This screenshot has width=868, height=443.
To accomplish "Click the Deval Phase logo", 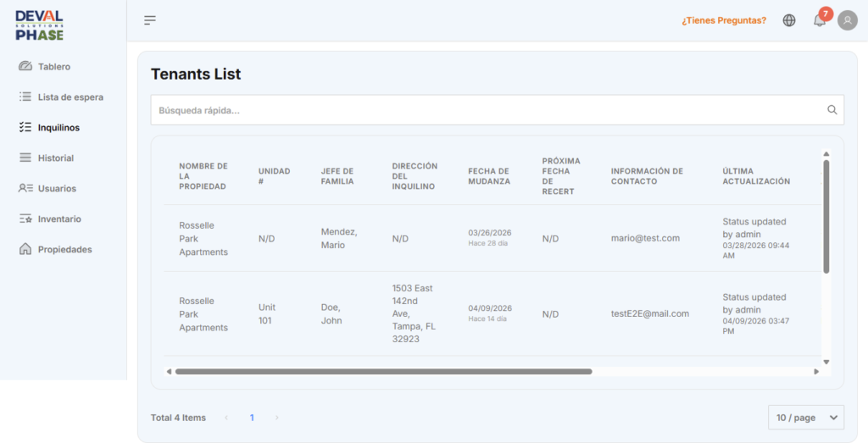I will pos(39,25).
